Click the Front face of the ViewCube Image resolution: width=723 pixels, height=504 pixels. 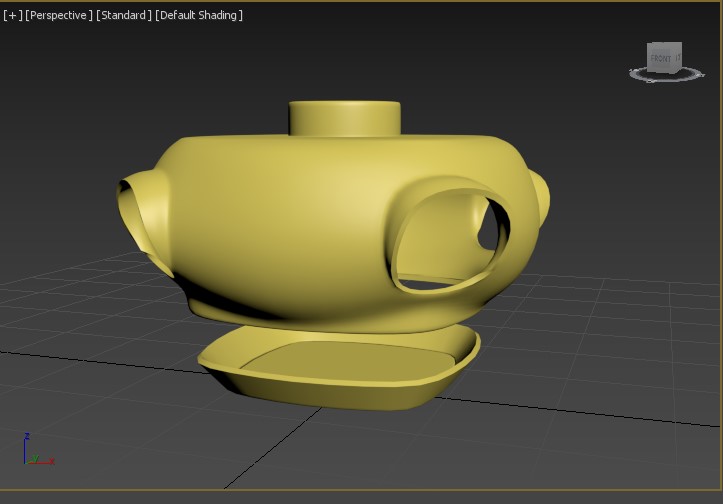[x=662, y=60]
